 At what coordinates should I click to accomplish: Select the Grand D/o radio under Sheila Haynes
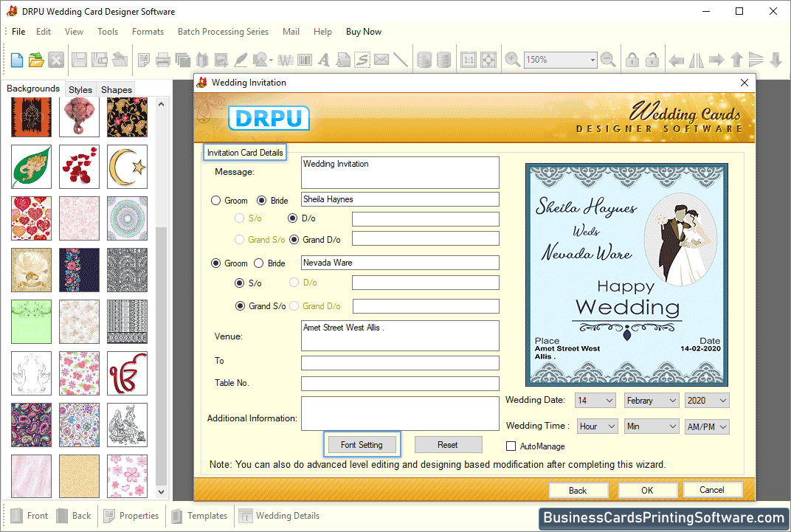tap(294, 240)
